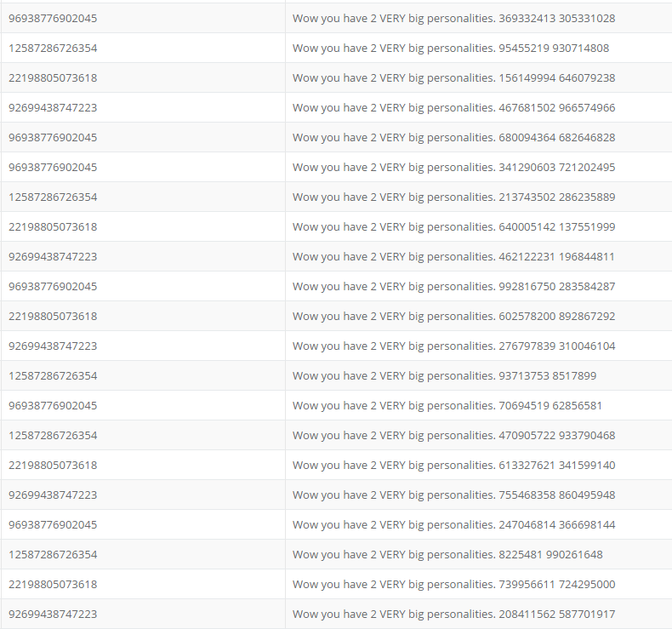The height and width of the screenshot is (629, 672).
Task: Click ID 96938776902045 beside message 369332413
Action: click(x=53, y=19)
